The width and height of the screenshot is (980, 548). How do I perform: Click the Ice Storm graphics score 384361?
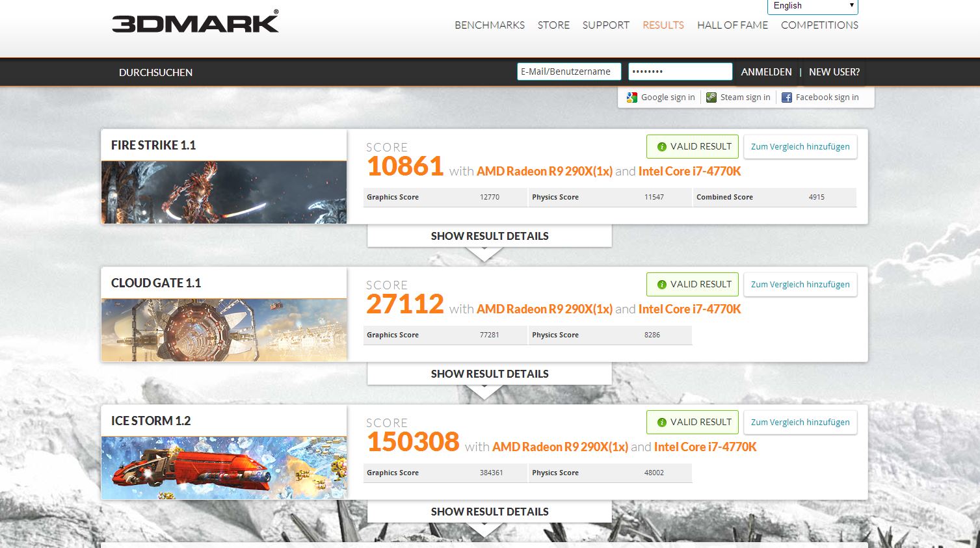click(492, 473)
